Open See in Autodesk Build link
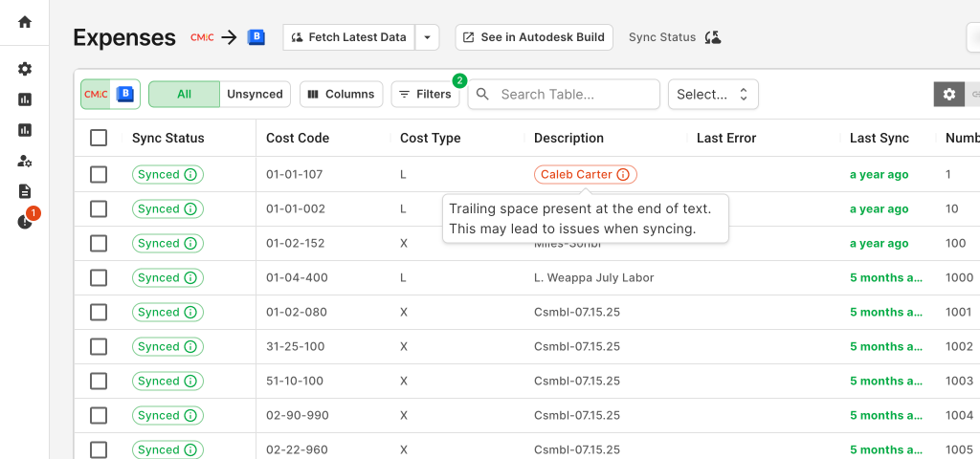The image size is (980, 459). (533, 37)
